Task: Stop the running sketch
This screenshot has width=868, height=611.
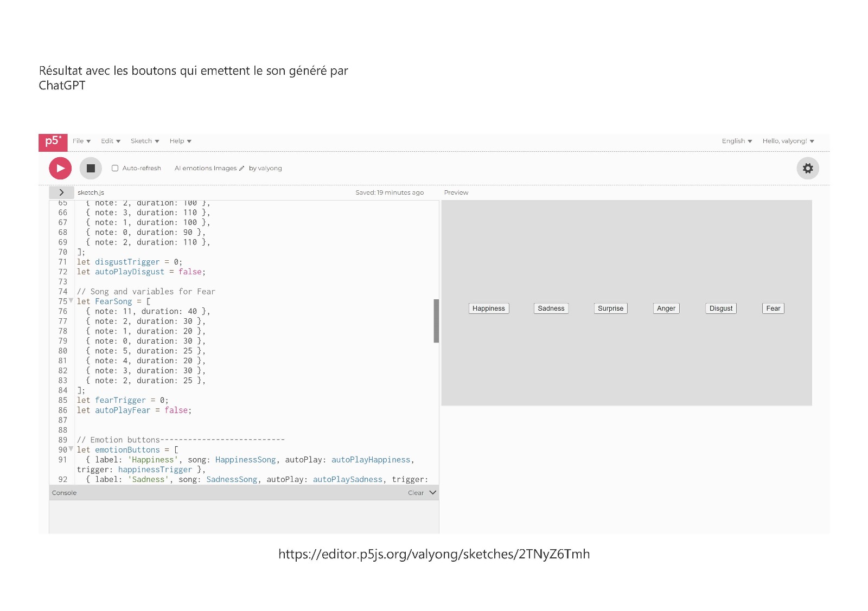Action: click(x=91, y=169)
